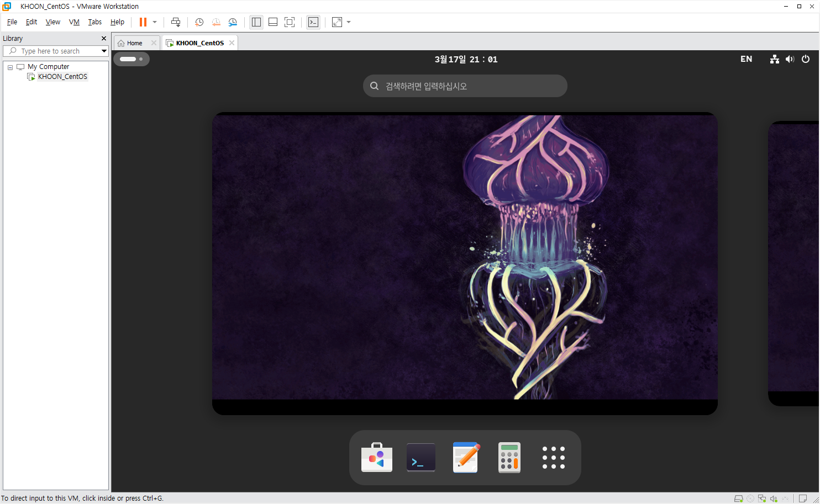Click the network adapter status icon

[x=762, y=498]
